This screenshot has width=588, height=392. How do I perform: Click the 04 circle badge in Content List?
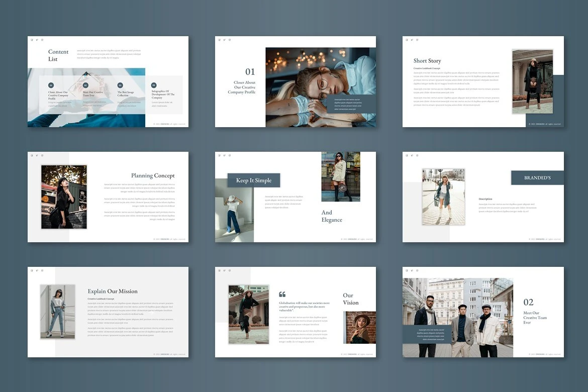point(154,85)
